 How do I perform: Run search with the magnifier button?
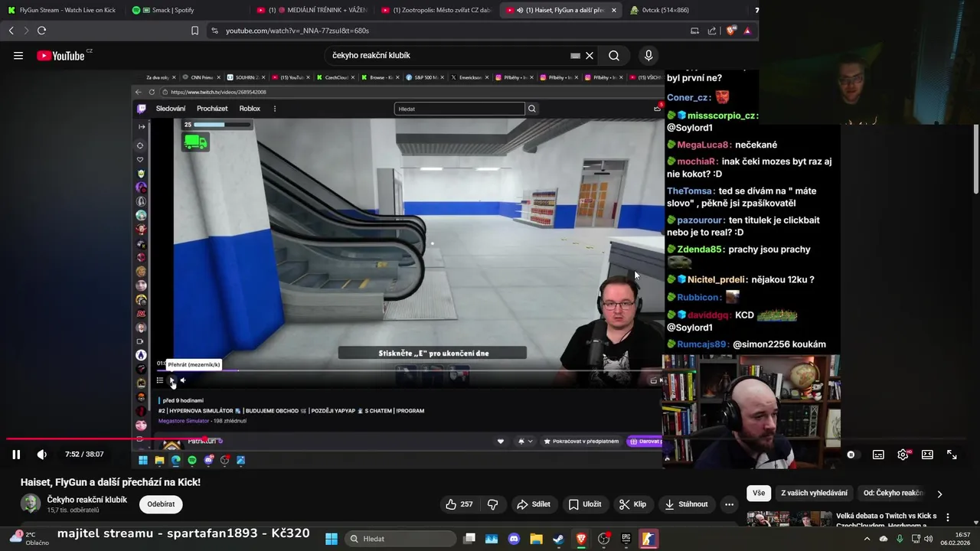(x=614, y=55)
